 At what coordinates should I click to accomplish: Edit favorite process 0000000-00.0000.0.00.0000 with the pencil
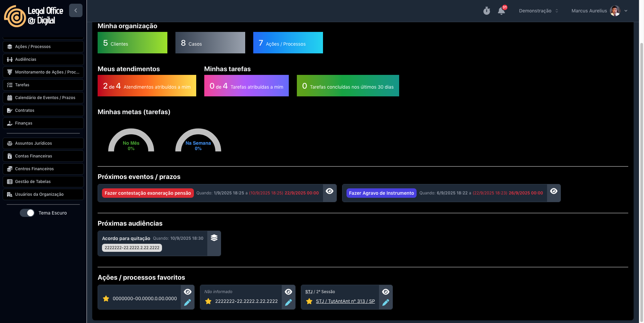[x=187, y=303]
